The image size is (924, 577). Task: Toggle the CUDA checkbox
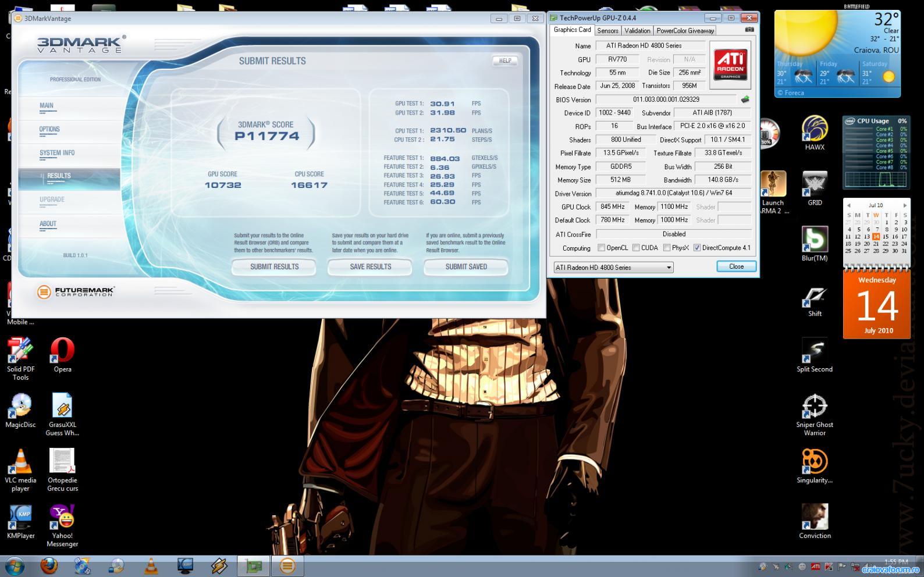pos(636,248)
